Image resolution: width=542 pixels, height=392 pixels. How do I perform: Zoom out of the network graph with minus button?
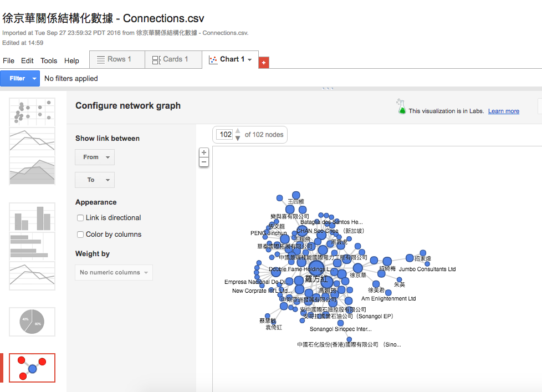click(203, 161)
